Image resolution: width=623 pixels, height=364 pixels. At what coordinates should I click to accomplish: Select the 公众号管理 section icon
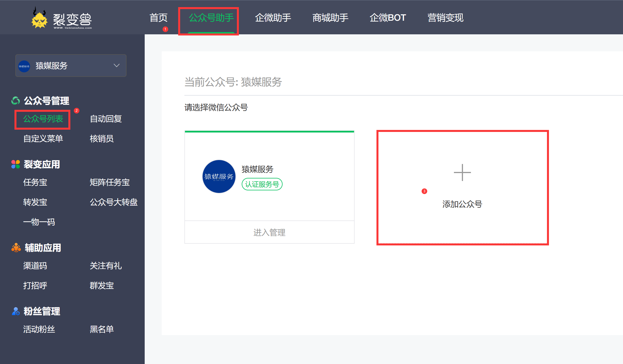[16, 100]
